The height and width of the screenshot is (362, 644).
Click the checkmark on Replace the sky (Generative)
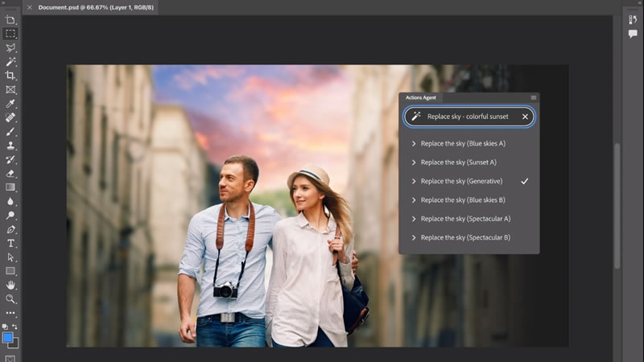click(x=524, y=181)
